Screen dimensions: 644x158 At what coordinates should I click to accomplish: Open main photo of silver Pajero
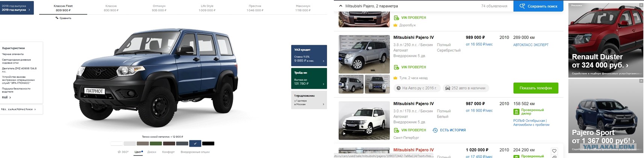pyautogui.click(x=364, y=54)
